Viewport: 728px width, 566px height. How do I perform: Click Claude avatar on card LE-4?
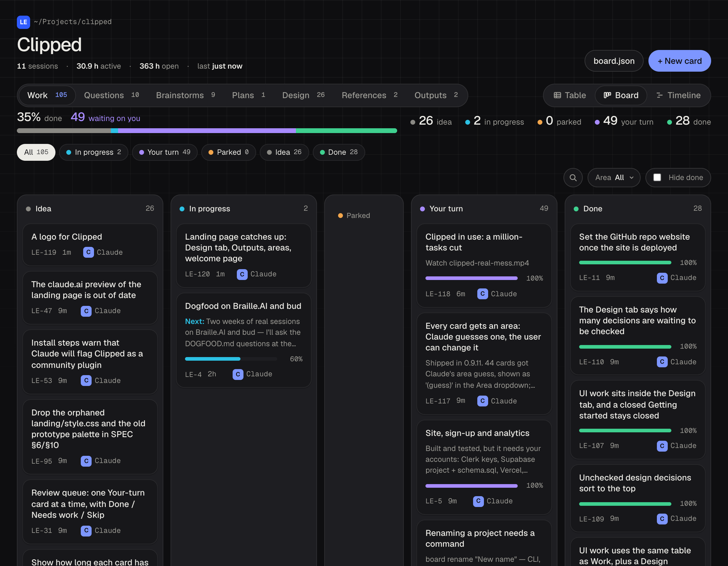point(238,374)
